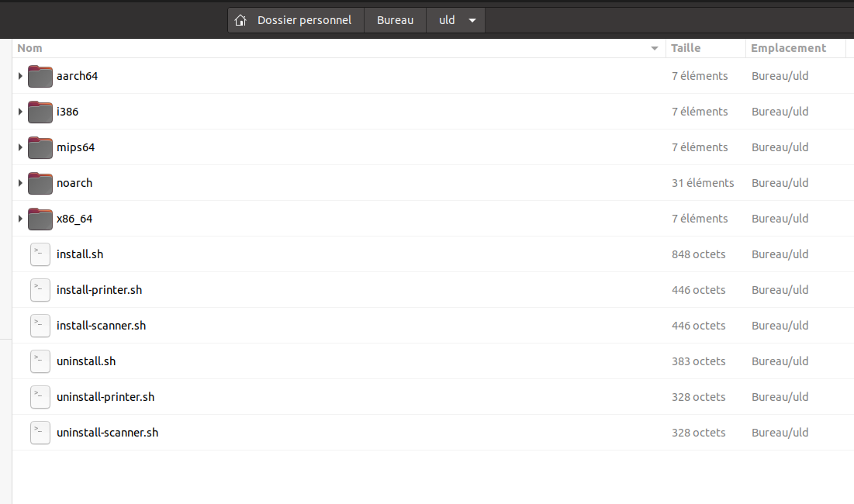Image resolution: width=854 pixels, height=504 pixels.
Task: Click the home icon in path bar
Action: click(x=241, y=20)
